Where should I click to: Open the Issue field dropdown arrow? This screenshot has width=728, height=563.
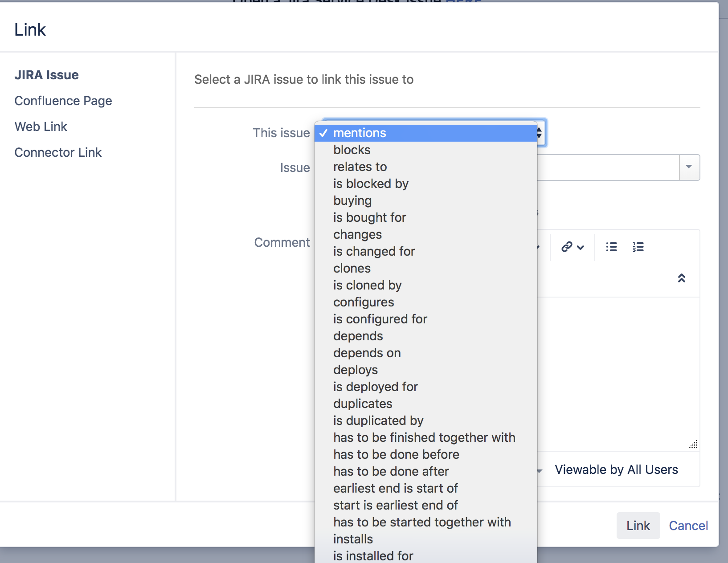(689, 167)
